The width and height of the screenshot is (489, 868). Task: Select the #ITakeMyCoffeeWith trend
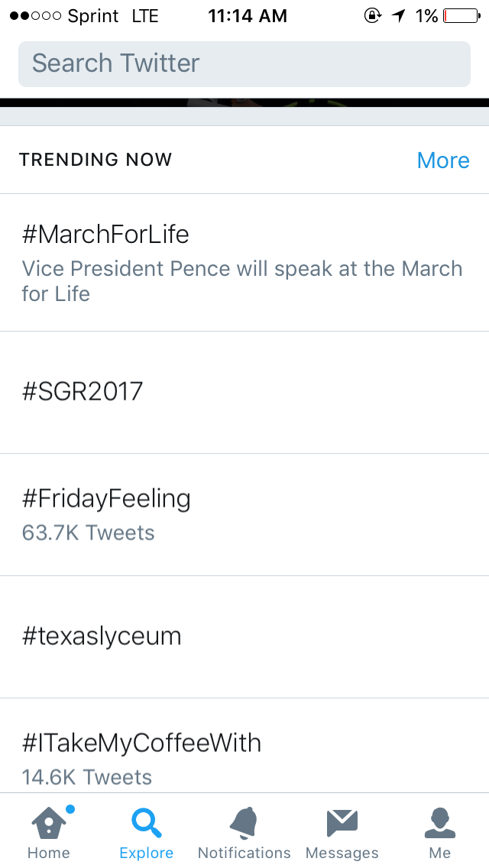[244, 746]
